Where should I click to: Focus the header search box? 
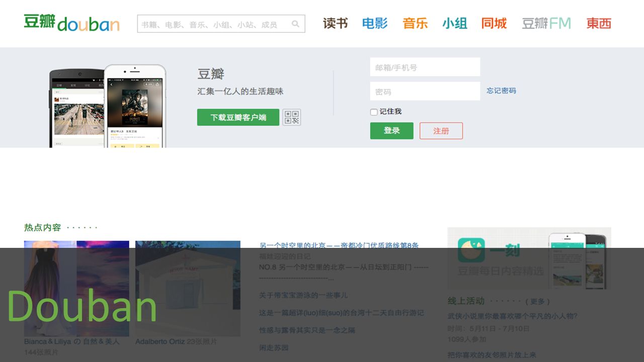221,24
